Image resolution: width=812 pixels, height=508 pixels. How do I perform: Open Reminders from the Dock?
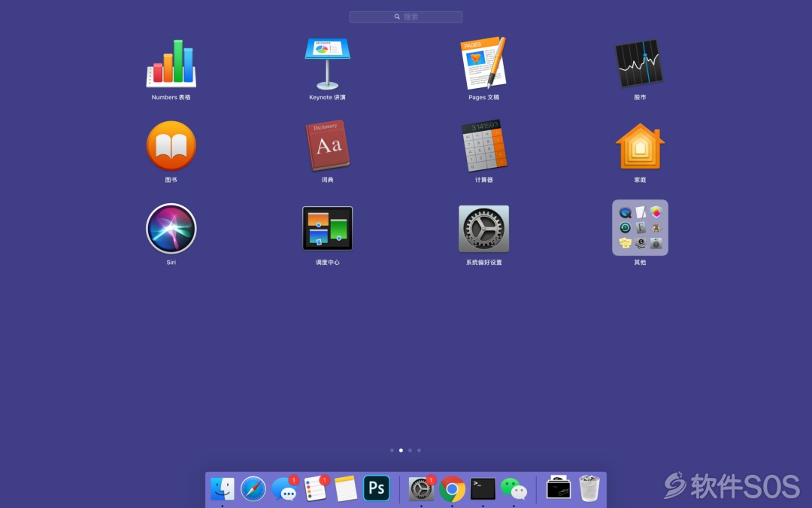(315, 488)
